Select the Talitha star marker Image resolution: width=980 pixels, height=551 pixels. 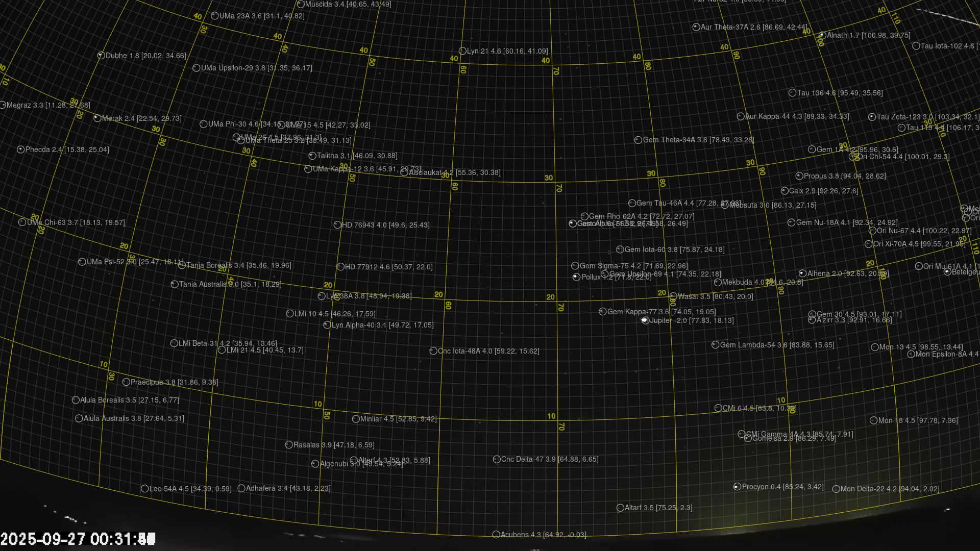312,156
